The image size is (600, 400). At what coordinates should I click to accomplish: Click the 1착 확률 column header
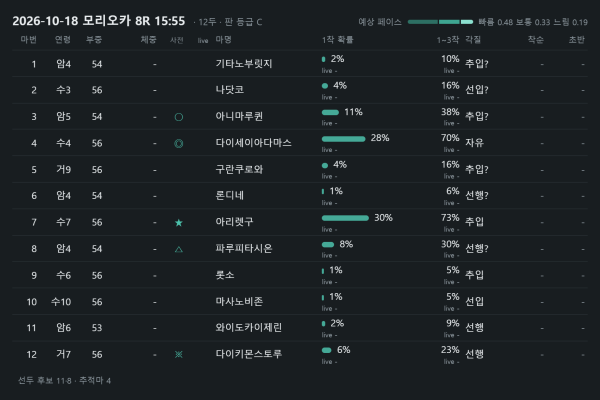click(x=338, y=40)
